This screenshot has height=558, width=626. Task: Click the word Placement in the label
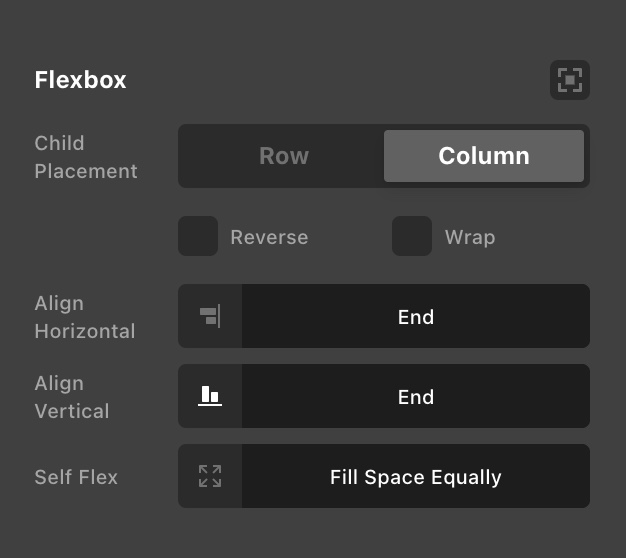(86, 171)
